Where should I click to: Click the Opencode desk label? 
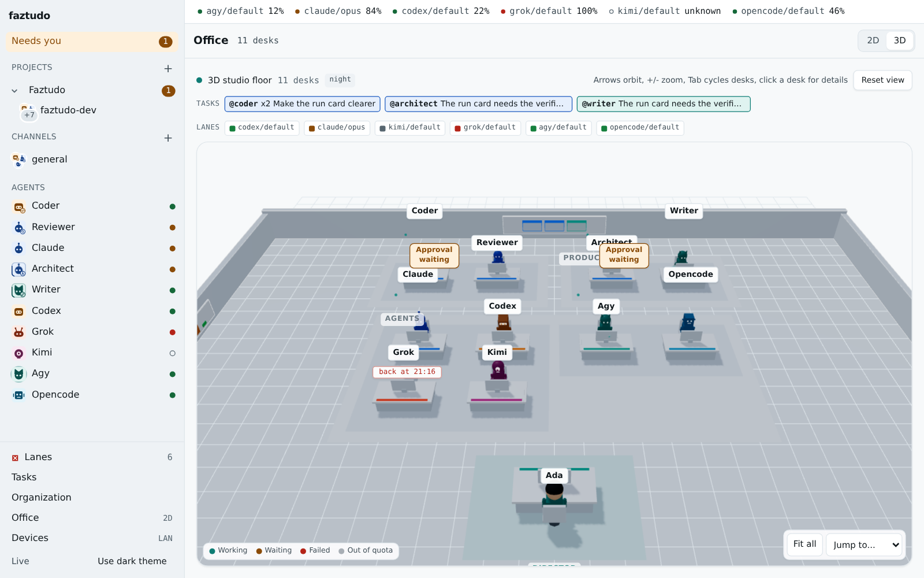690,275
